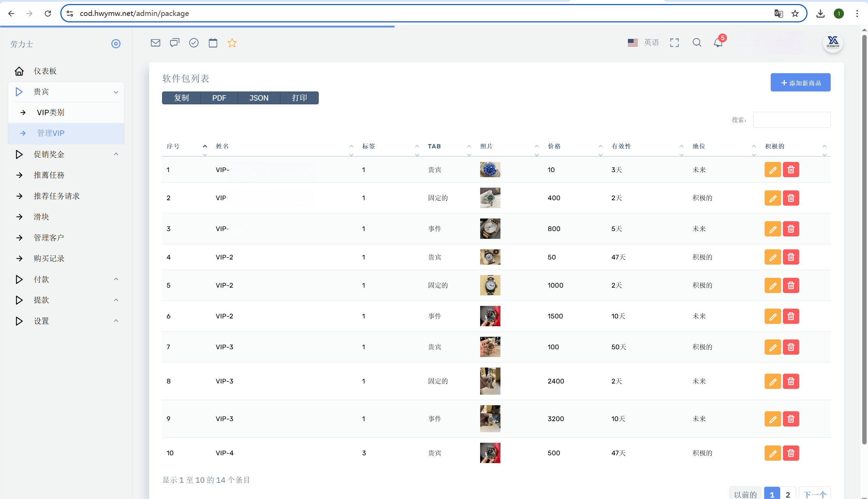868x499 pixels.
Task: Open the notifications bell icon
Action: click(718, 43)
